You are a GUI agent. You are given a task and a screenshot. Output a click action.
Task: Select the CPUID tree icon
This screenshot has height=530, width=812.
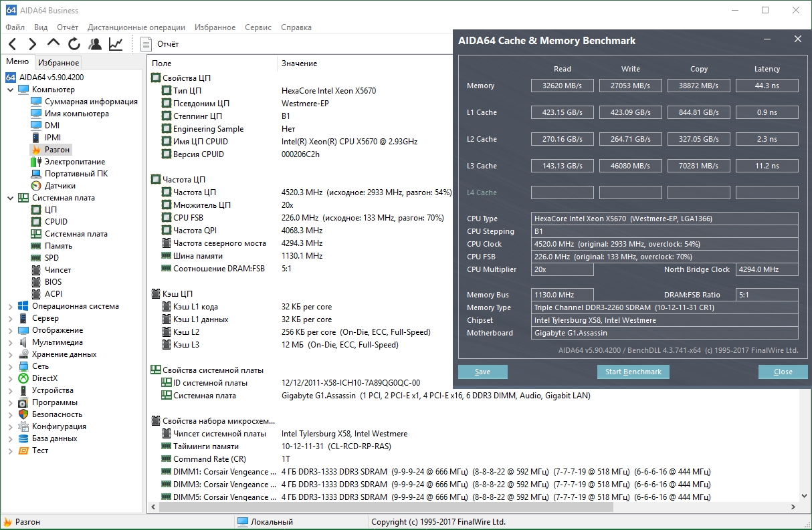36,222
